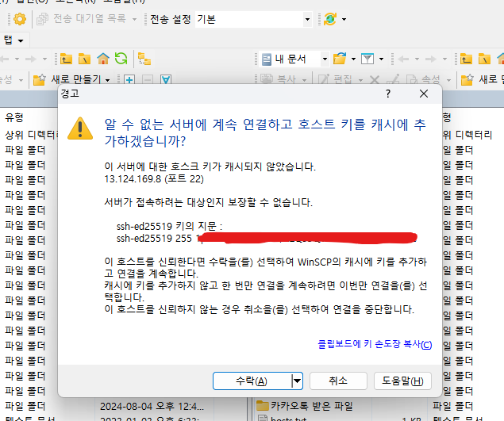Open the 내 문서 drive dropdown
The width and height of the screenshot is (504, 421).
(325, 59)
